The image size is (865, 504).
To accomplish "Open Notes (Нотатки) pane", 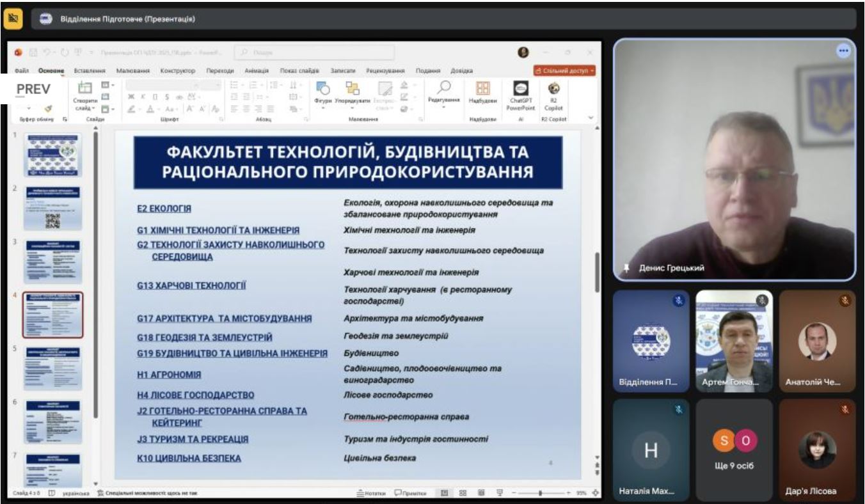I will 371,493.
